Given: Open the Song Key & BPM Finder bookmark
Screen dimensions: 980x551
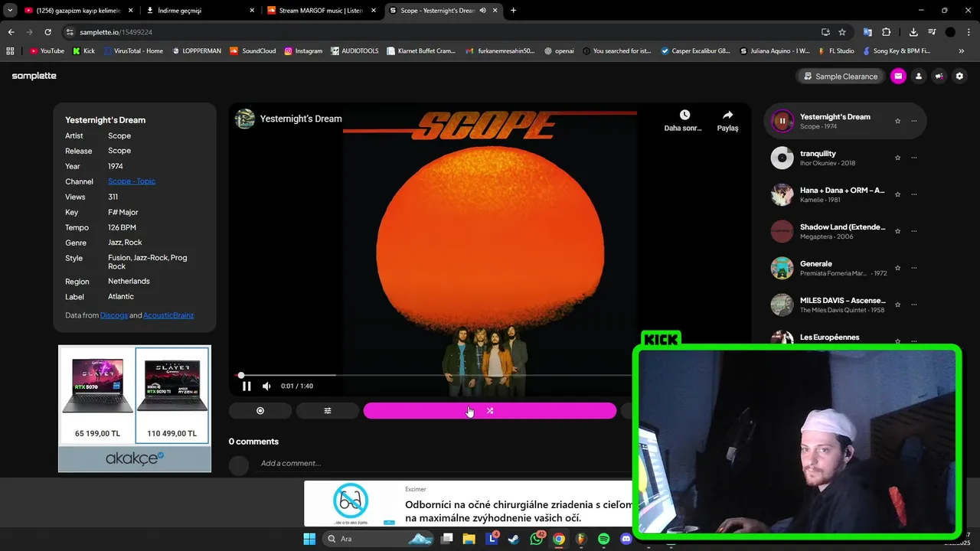Looking at the screenshot, I should 897,51.
